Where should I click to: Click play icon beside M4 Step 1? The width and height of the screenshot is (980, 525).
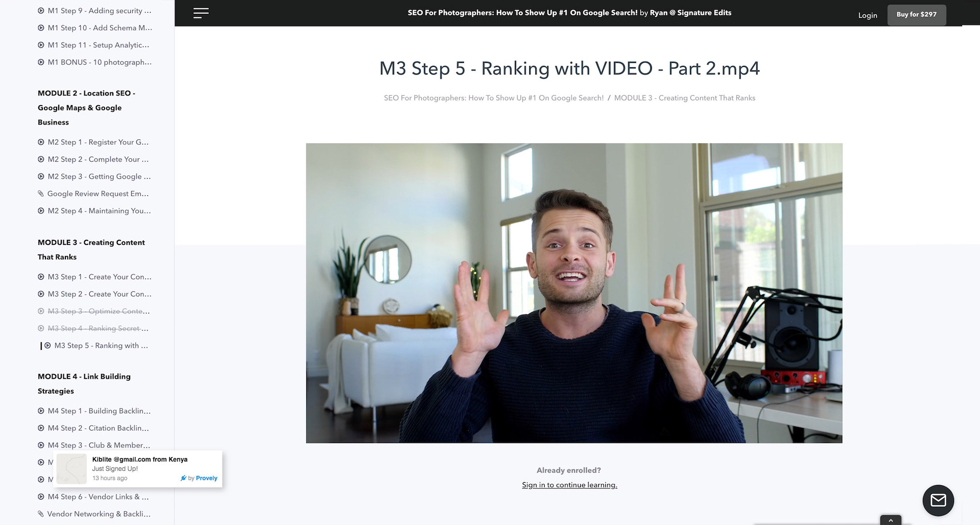tap(41, 411)
